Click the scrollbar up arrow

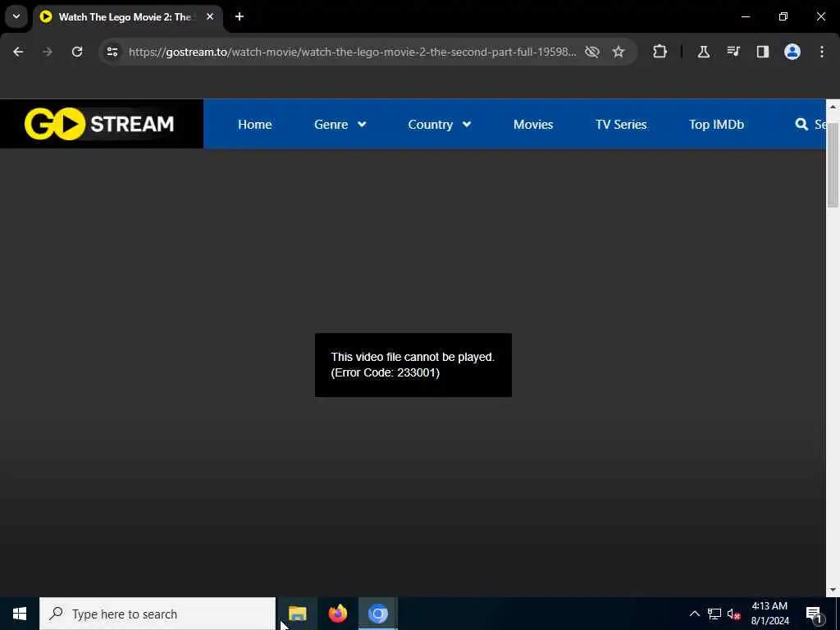click(833, 106)
